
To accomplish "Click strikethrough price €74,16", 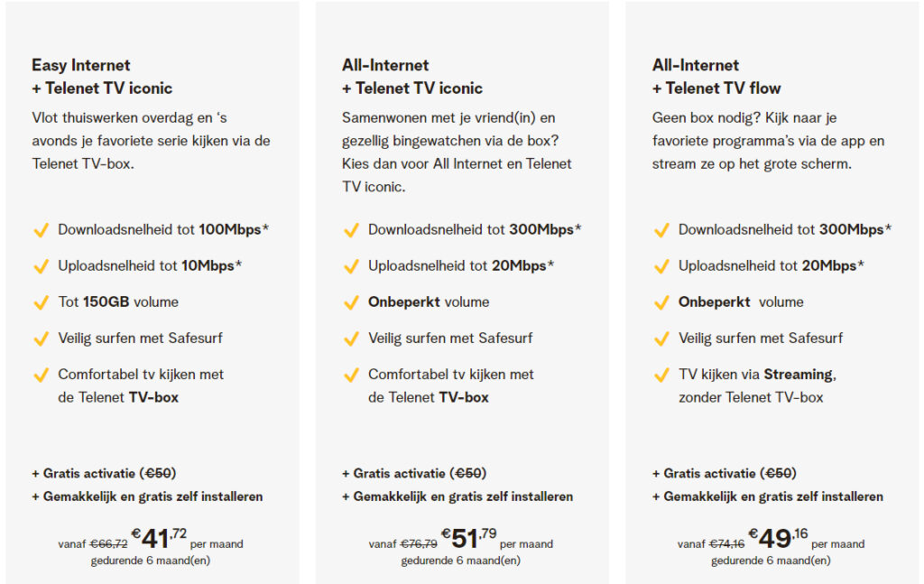I will click(x=727, y=544).
